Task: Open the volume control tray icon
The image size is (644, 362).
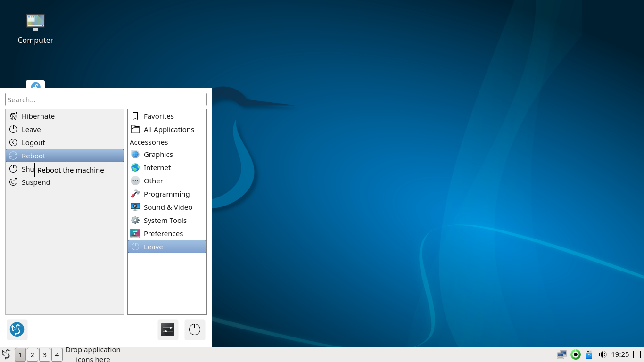Action: 603,354
